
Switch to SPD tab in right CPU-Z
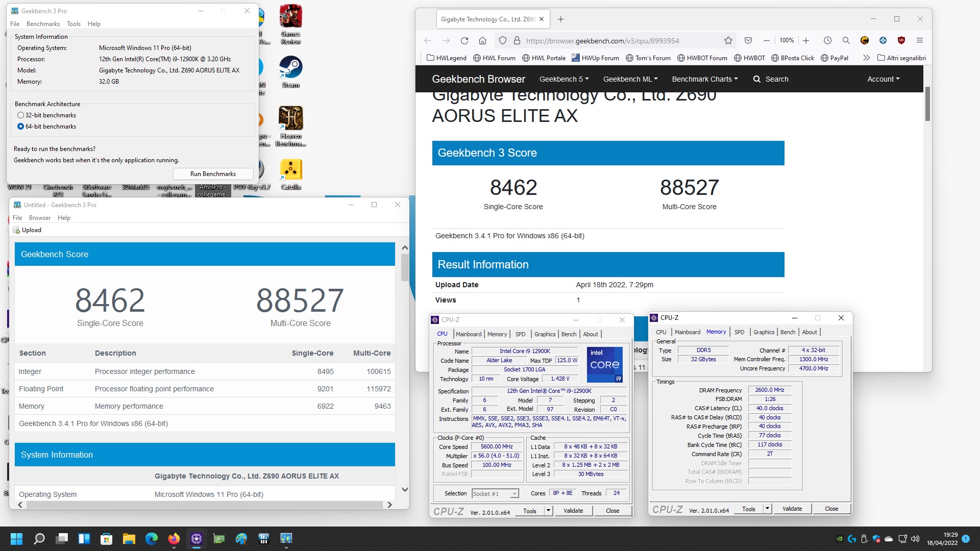[739, 332]
